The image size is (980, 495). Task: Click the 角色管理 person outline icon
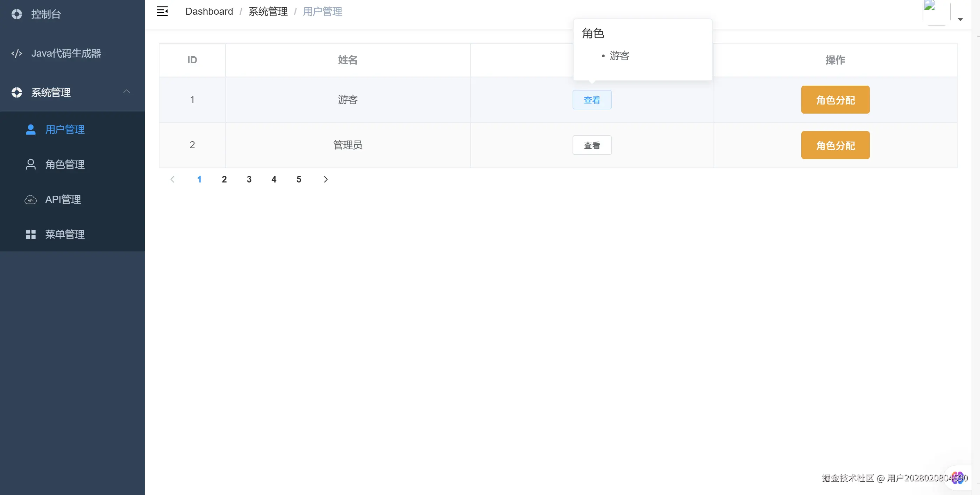(30, 164)
